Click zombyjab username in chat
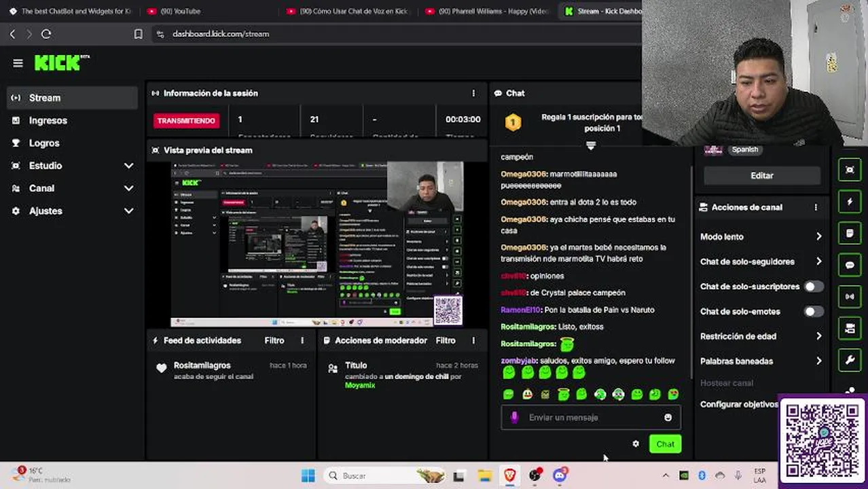 point(519,361)
